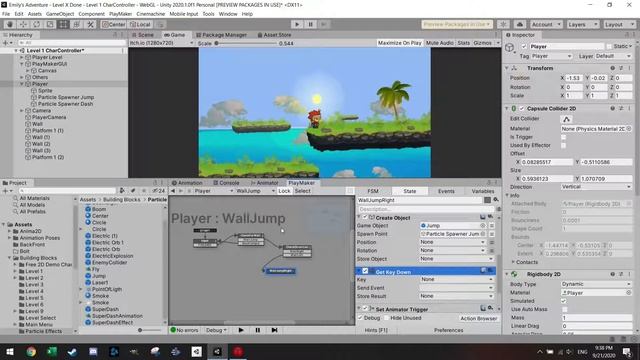The image size is (640, 360).
Task: Select the Rect tool in toolbar
Action: [x=63, y=24]
